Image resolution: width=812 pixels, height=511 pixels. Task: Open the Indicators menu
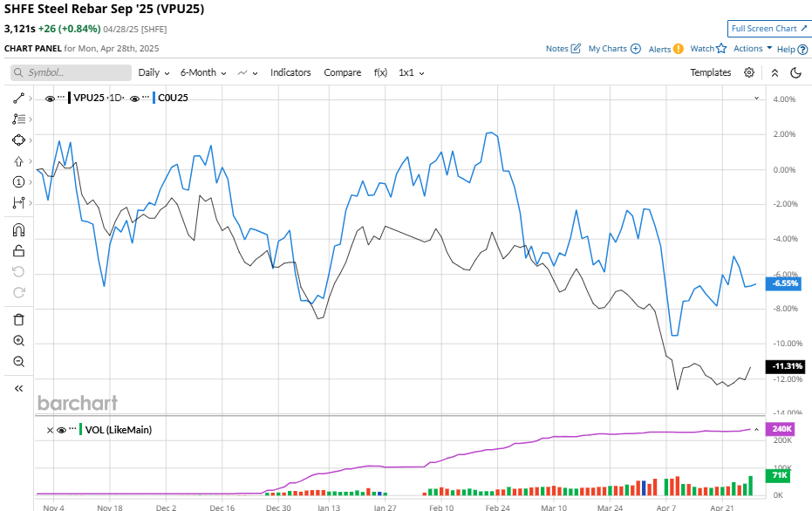click(290, 72)
